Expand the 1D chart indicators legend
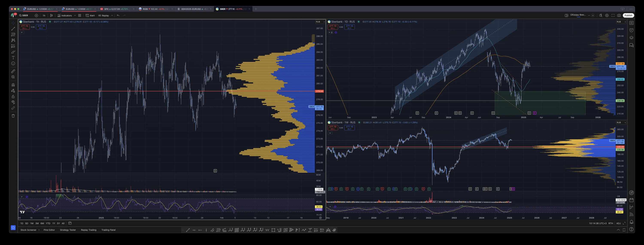Screen dimensions: 644x245 [331, 32]
